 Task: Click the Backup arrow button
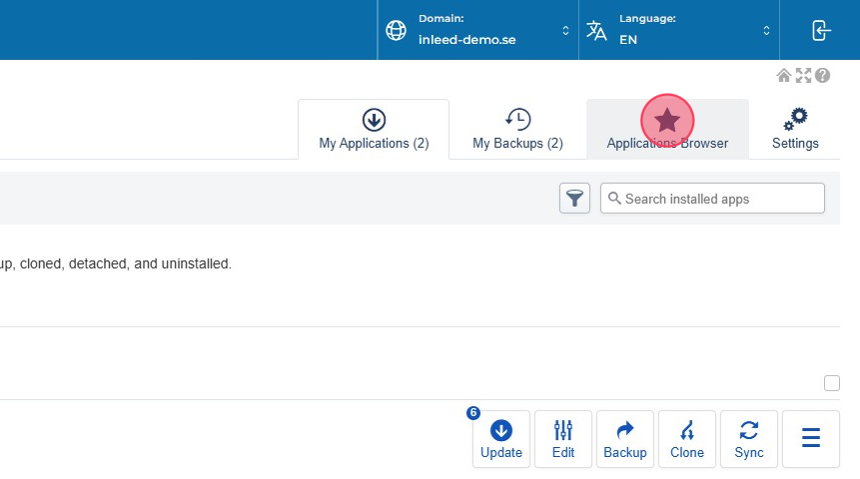(625, 439)
